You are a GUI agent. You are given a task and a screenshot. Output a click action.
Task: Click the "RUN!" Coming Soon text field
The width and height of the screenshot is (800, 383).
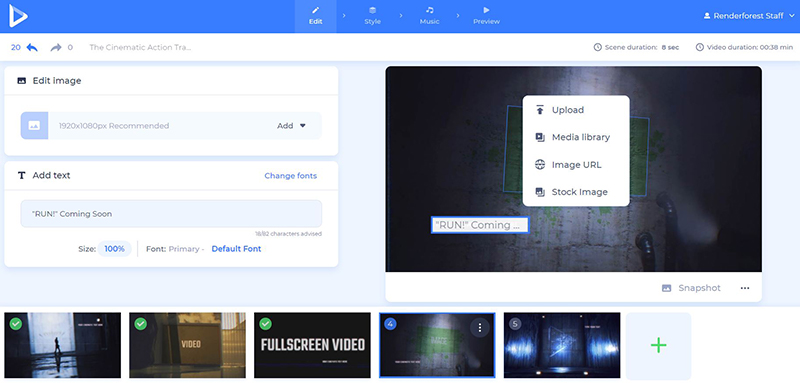171,214
